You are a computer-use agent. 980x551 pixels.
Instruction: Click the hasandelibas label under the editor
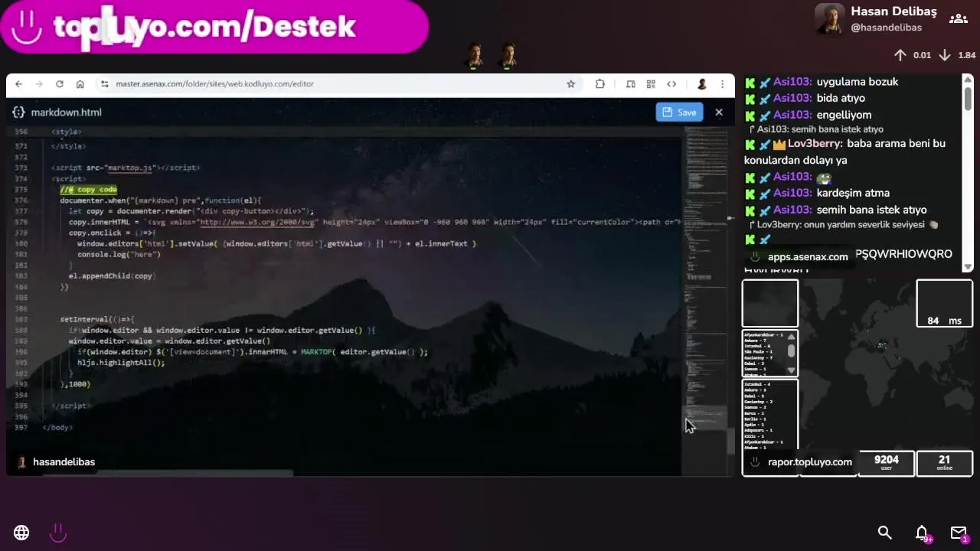pos(64,462)
